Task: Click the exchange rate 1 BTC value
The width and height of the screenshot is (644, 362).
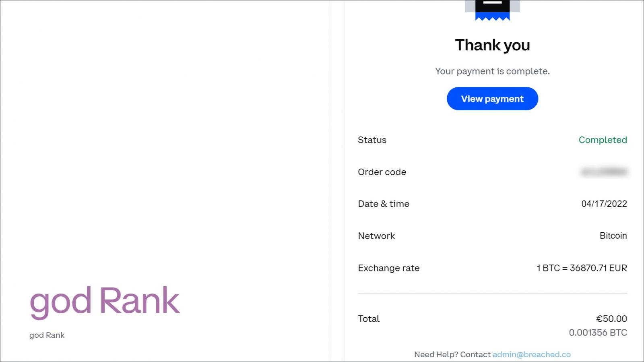Action: click(582, 268)
